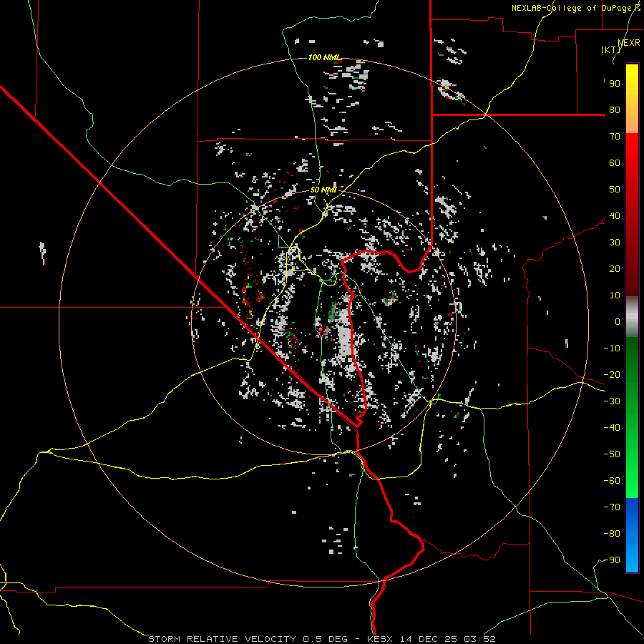Click the '100 NMI' range ring label

(x=324, y=57)
